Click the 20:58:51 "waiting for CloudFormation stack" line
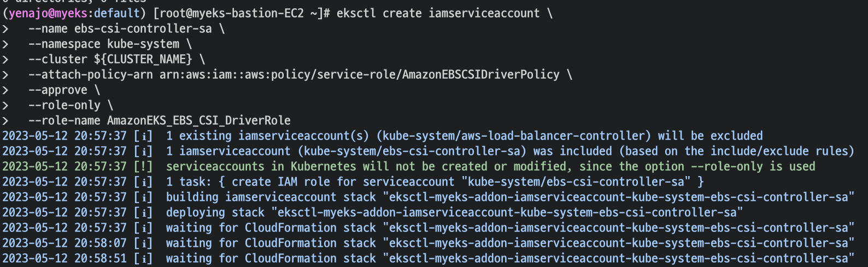 tap(428, 258)
